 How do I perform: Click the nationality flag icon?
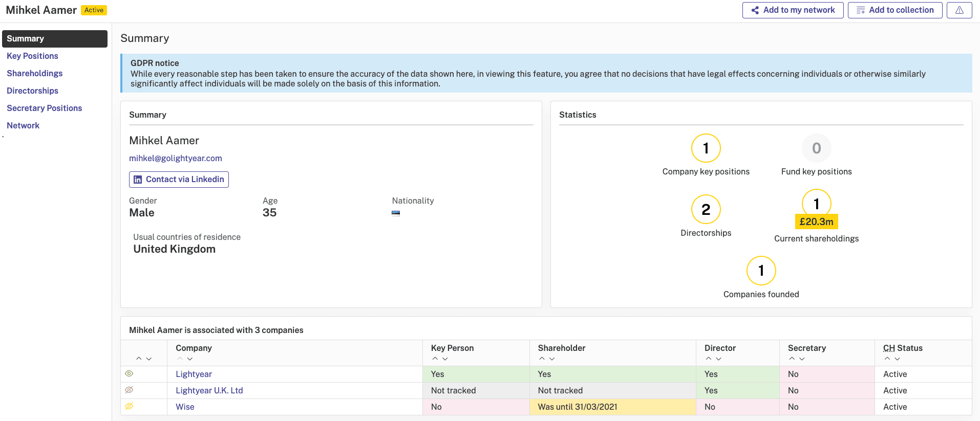(x=396, y=213)
